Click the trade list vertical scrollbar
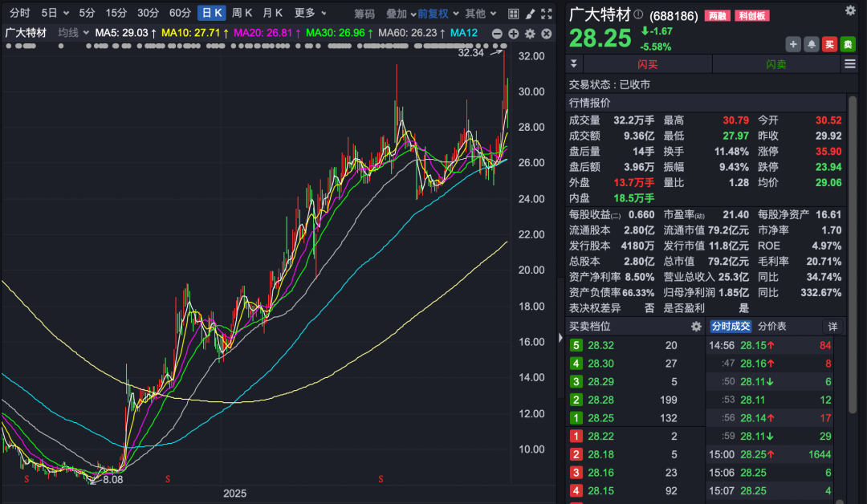This screenshot has height=504, width=867. coord(840,501)
